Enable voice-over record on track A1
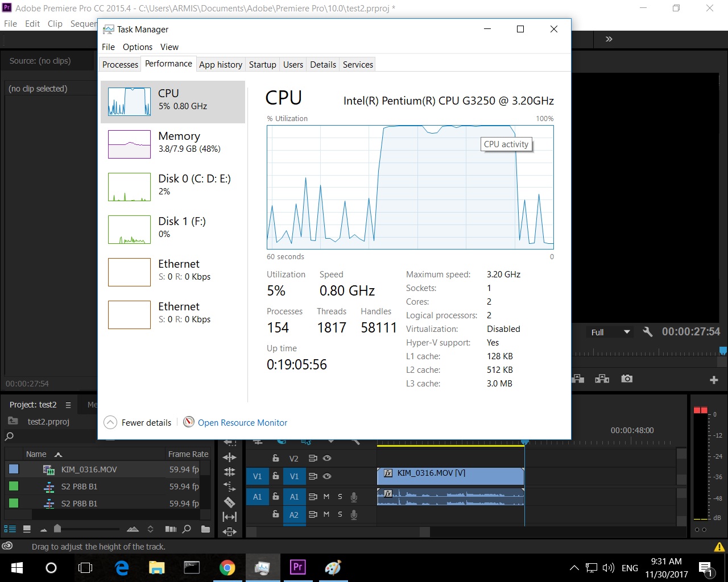Image resolution: width=728 pixels, height=582 pixels. 354,497
